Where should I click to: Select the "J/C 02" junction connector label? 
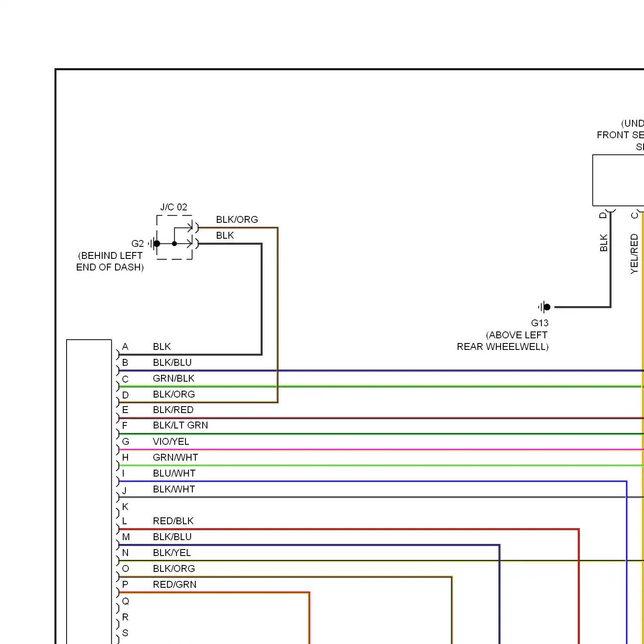[x=174, y=207]
